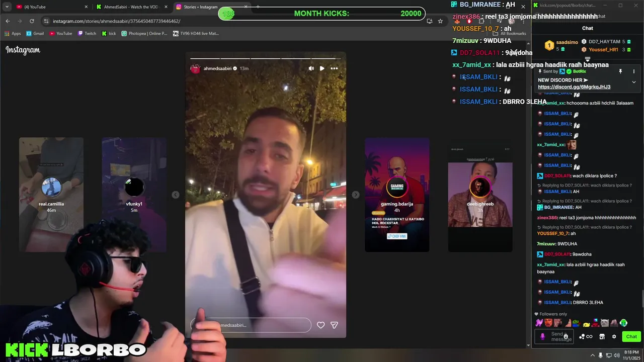The width and height of the screenshot is (644, 362).
Task: Play the paused Instagram story
Action: click(322, 68)
